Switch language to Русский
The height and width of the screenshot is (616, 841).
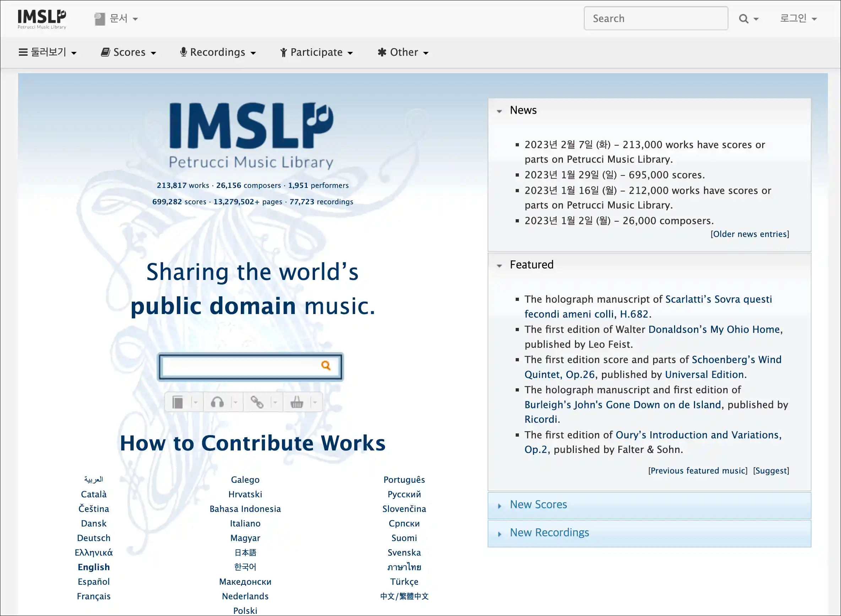[x=404, y=495]
